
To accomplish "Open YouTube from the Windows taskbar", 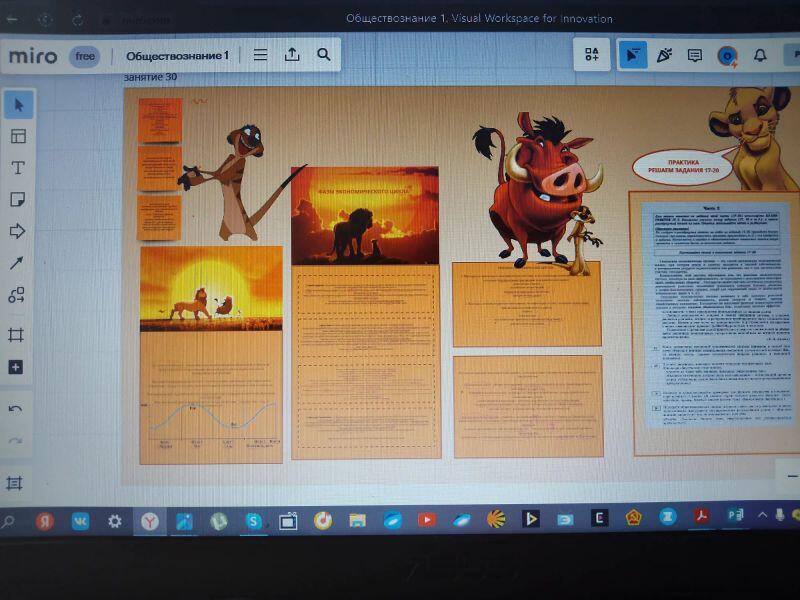I will pos(427,520).
